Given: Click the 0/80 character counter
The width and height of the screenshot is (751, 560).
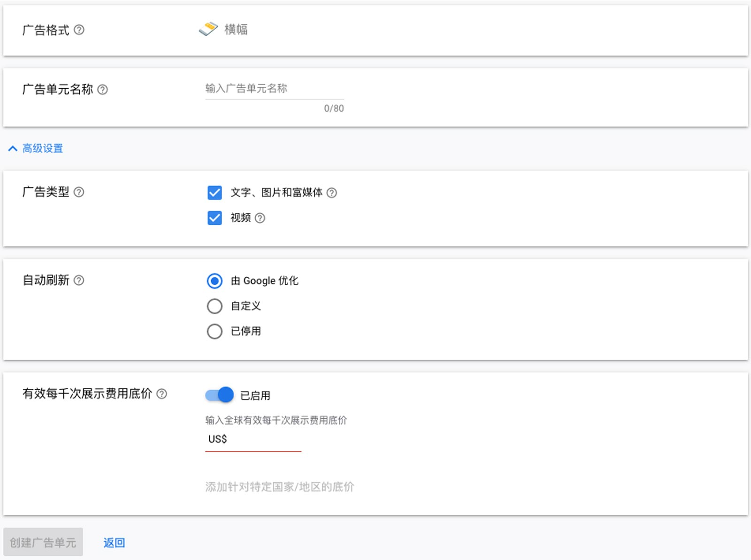Looking at the screenshot, I should coord(334,108).
